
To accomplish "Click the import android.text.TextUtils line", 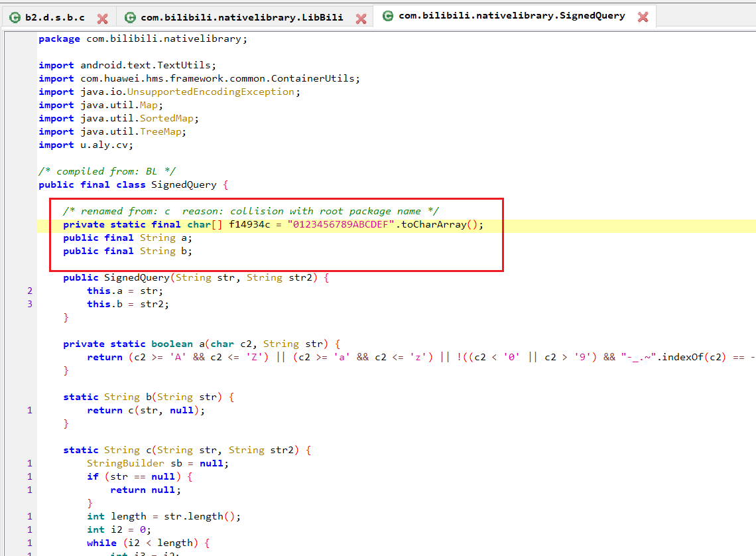I will coord(127,65).
